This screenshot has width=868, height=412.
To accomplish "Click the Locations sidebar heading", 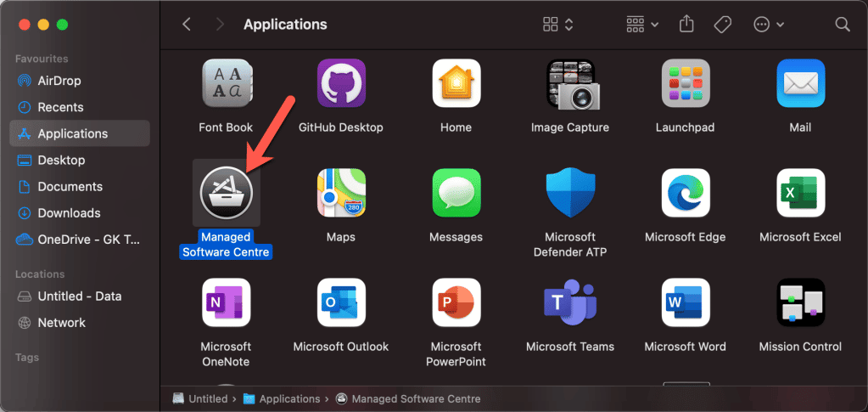I will (x=40, y=274).
